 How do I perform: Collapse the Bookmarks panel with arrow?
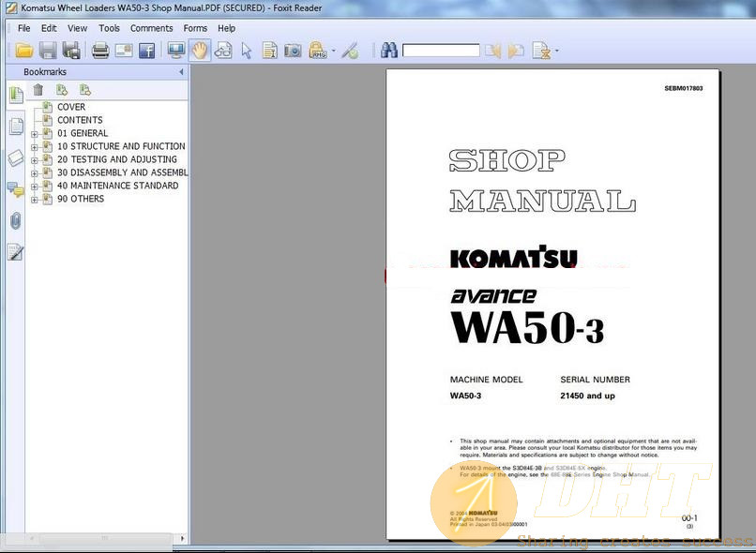tap(181, 72)
